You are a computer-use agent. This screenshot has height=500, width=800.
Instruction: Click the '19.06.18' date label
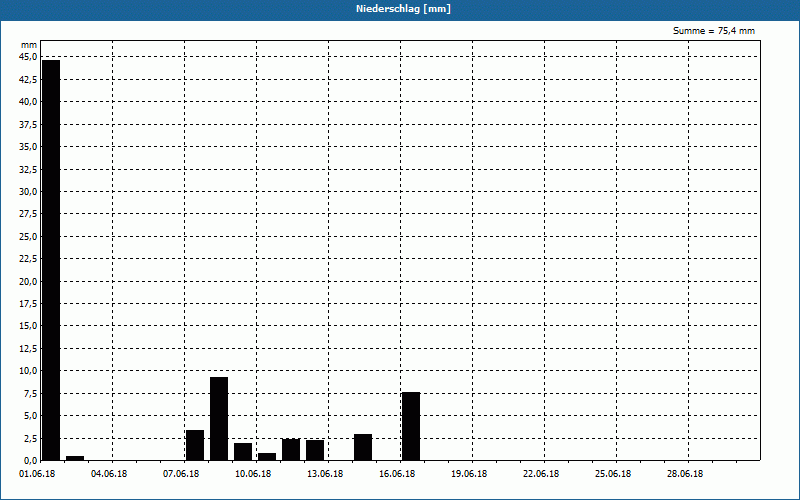coord(469,474)
